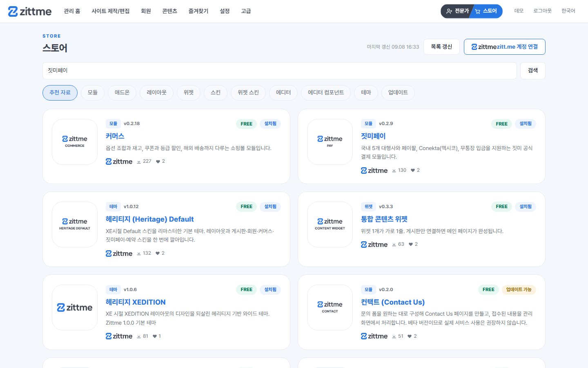Click the zittme author logo in 헤리티지 XEDITION card
Viewport: 588px width, 368px height.
(119, 336)
